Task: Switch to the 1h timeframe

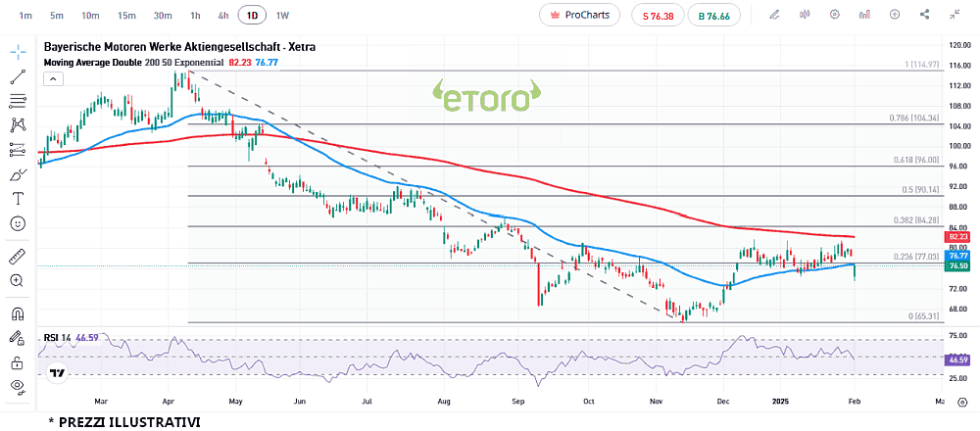Action: point(196,15)
